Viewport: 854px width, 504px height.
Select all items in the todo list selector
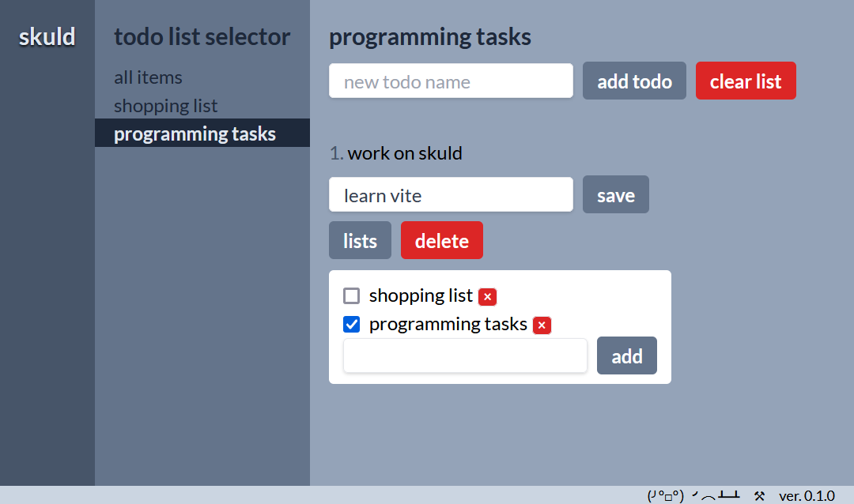148,77
